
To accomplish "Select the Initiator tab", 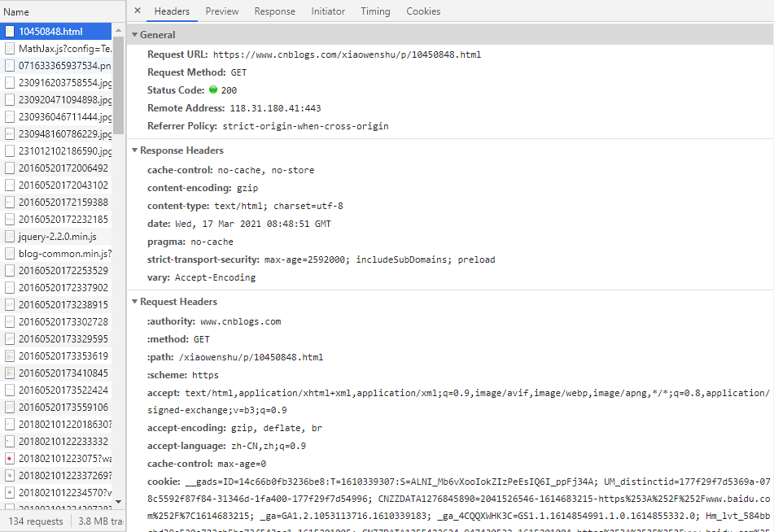I will 328,11.
